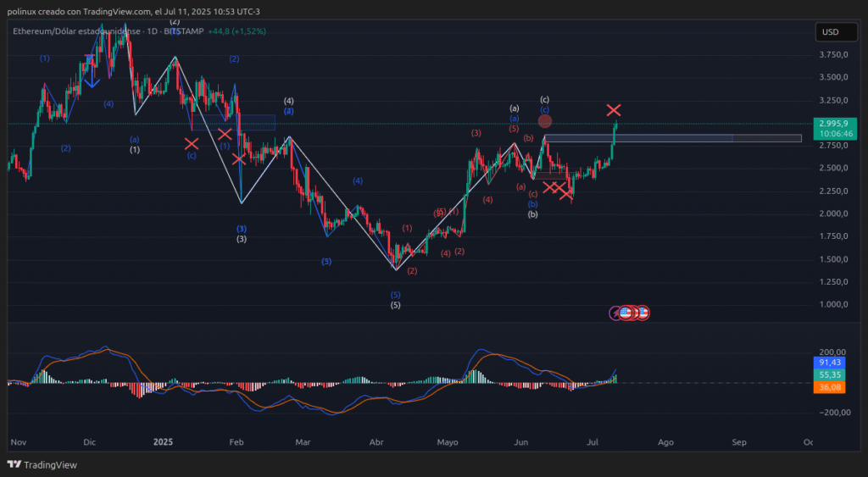This screenshot has width=868, height=477.
Task: Click the TradingView logo in bottom corner
Action: click(42, 464)
